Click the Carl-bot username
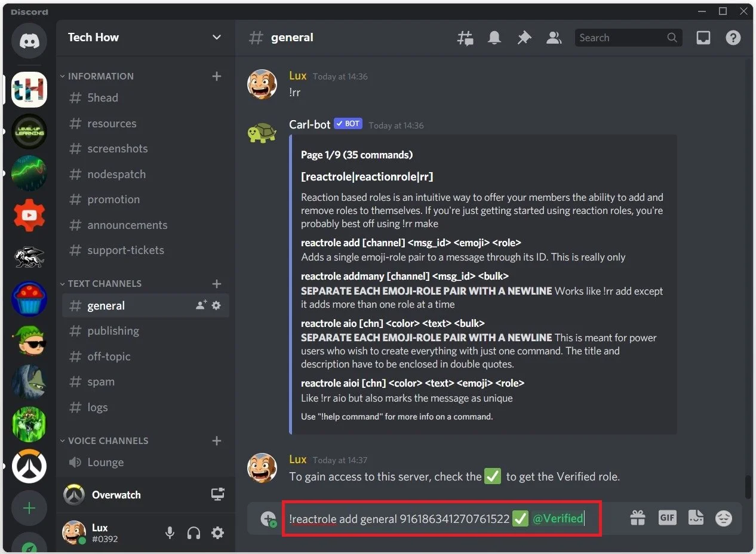This screenshot has width=756, height=554. pyautogui.click(x=310, y=124)
